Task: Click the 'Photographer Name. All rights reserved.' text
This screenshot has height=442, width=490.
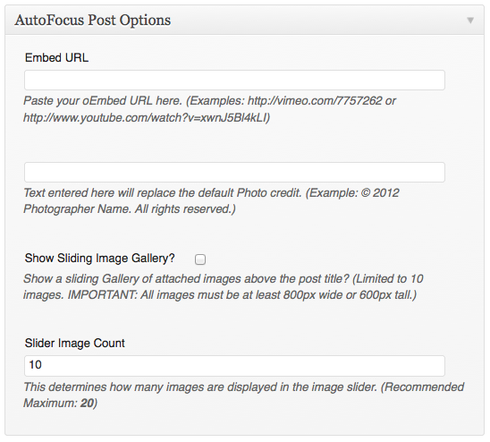Action: 129,209
